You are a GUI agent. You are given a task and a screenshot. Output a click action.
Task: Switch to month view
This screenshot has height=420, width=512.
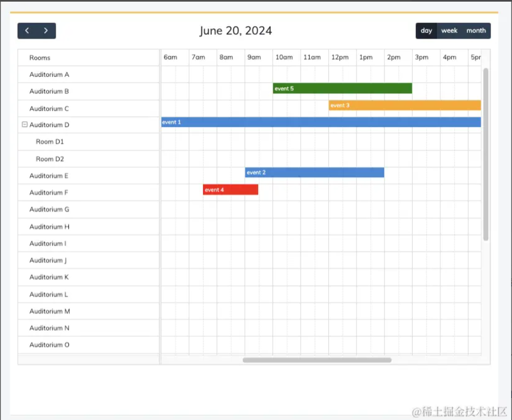476,30
